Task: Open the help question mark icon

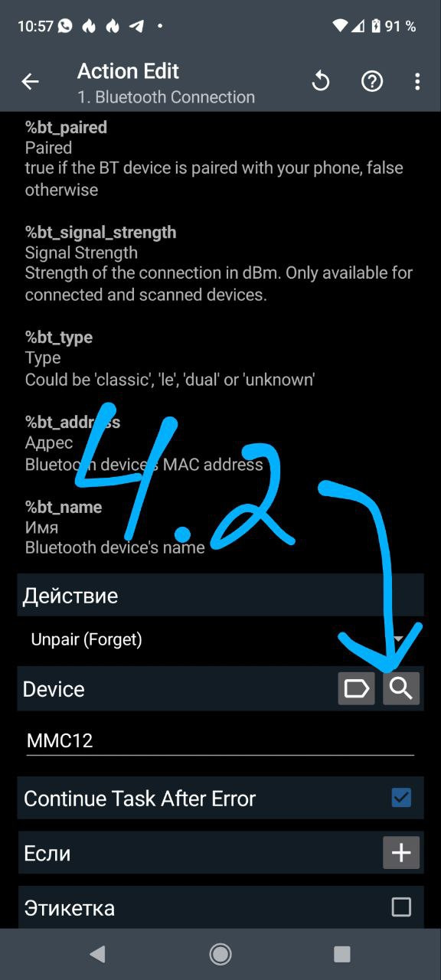Action: (372, 81)
